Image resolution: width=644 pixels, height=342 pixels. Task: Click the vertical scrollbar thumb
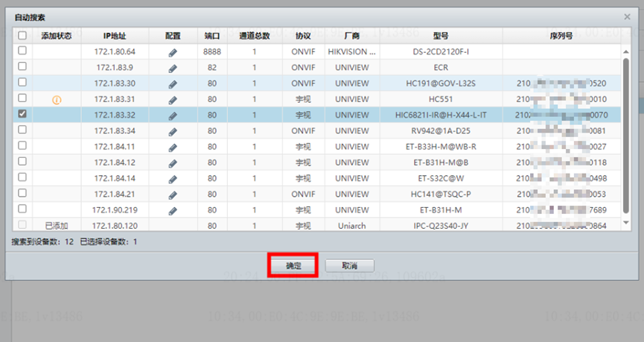tap(626, 136)
